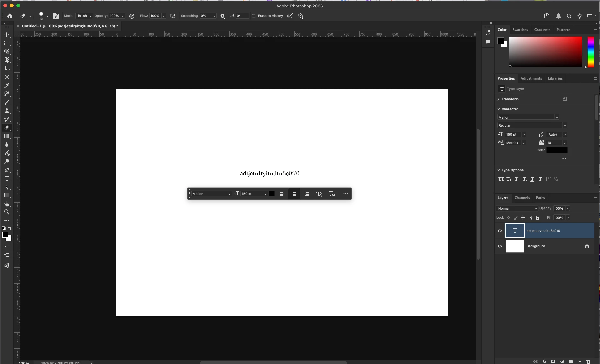
Task: Click the text Color swatch in Properties
Action: pyautogui.click(x=557, y=150)
